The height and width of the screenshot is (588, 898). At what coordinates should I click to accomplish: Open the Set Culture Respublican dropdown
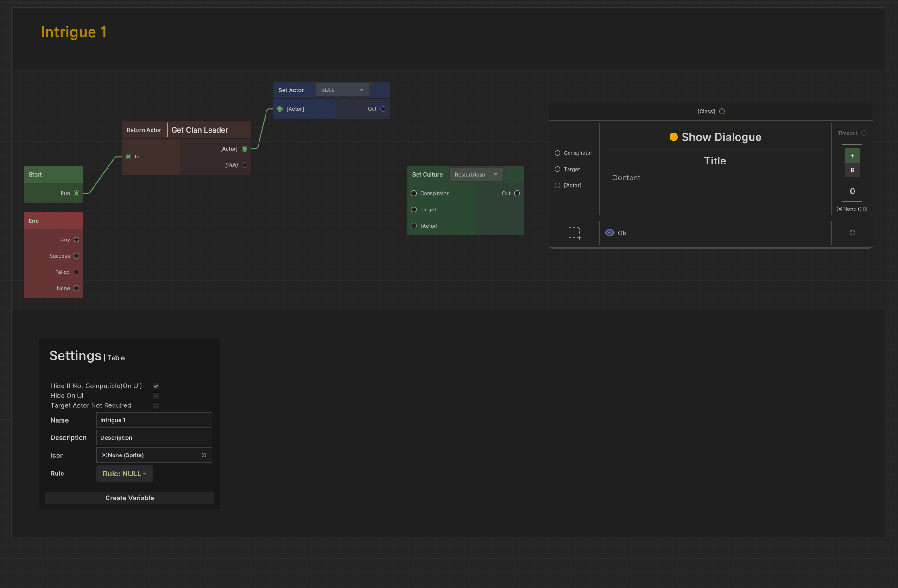pos(476,175)
